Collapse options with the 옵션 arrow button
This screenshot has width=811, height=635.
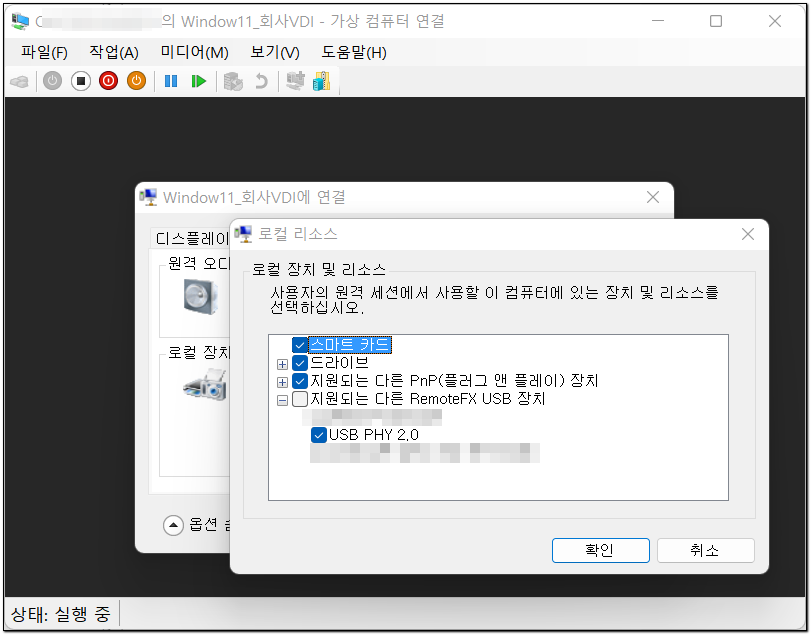173,525
